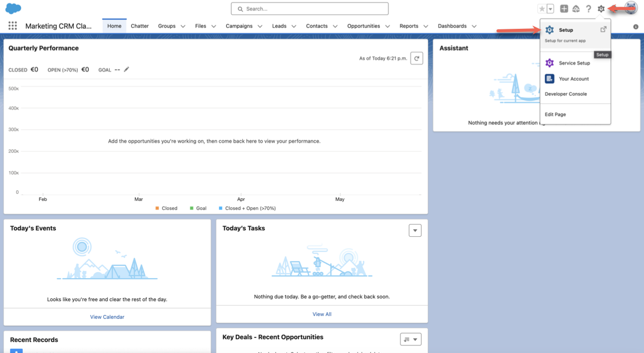644x353 pixels.
Task: Open the user avatar profile menu
Action: pos(630,9)
